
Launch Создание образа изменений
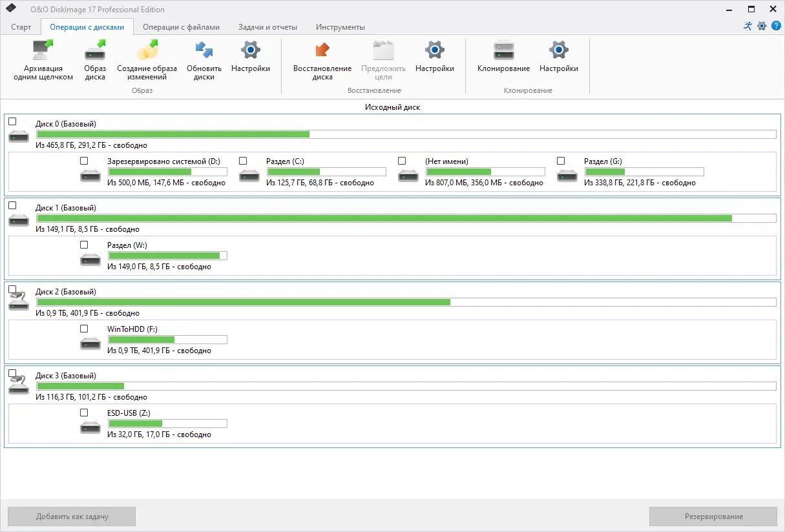(147, 61)
